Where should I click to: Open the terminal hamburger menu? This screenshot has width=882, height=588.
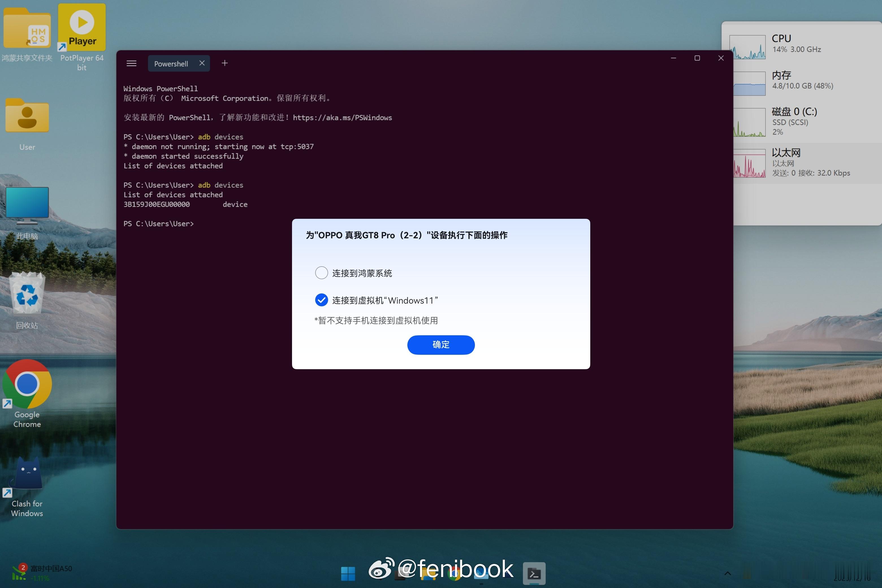[x=131, y=63]
